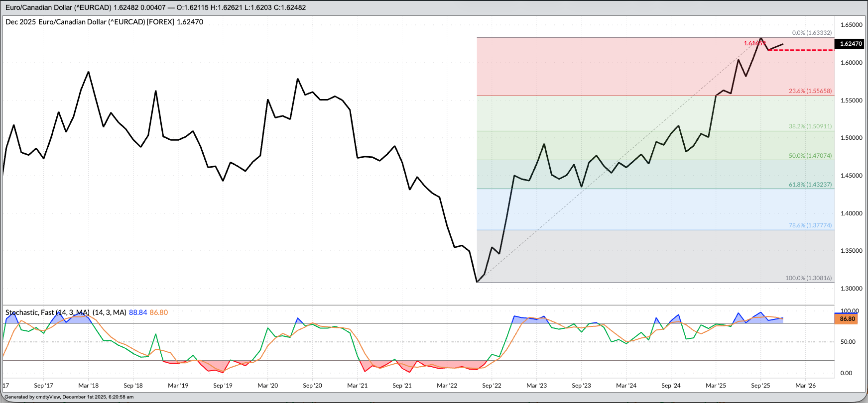Select the 50.0% (1.47074) retracement label
Image resolution: width=868 pixels, height=403 pixels.
click(x=810, y=156)
